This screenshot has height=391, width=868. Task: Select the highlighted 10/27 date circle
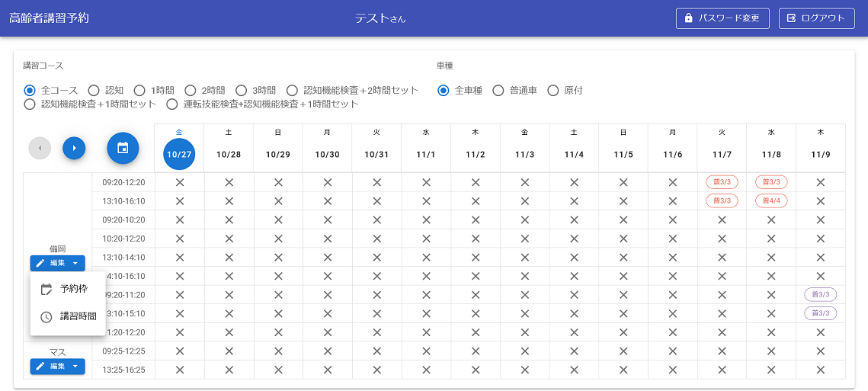179,154
